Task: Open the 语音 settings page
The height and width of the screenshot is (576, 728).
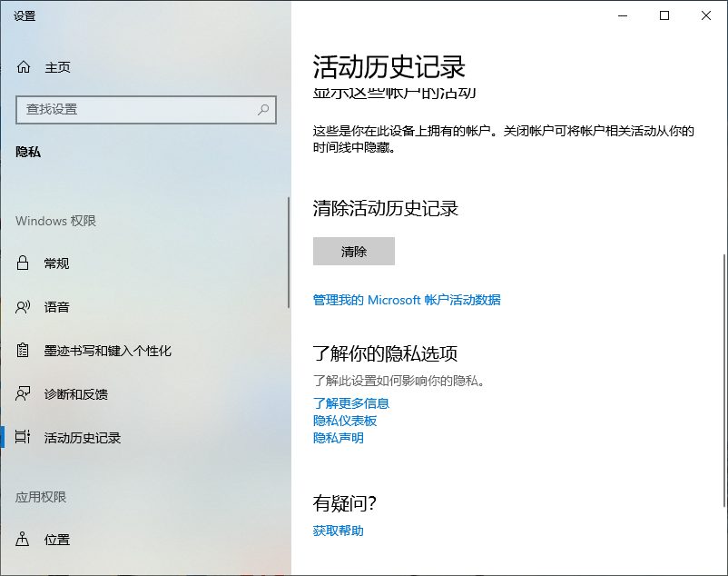Action: point(57,307)
